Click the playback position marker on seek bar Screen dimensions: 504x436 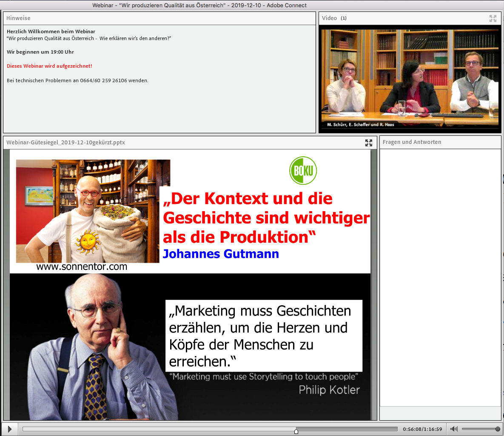point(296,431)
